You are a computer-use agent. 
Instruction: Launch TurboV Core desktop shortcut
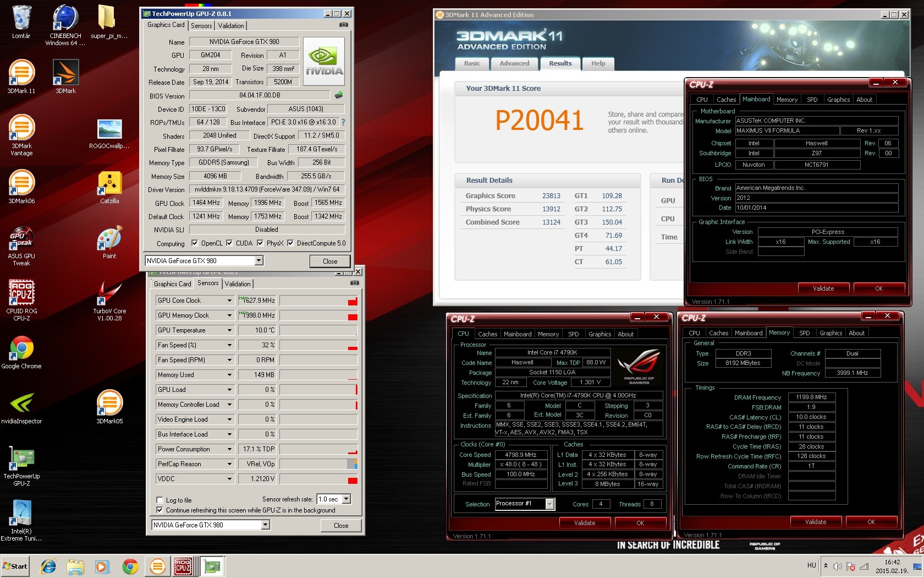[x=109, y=300]
